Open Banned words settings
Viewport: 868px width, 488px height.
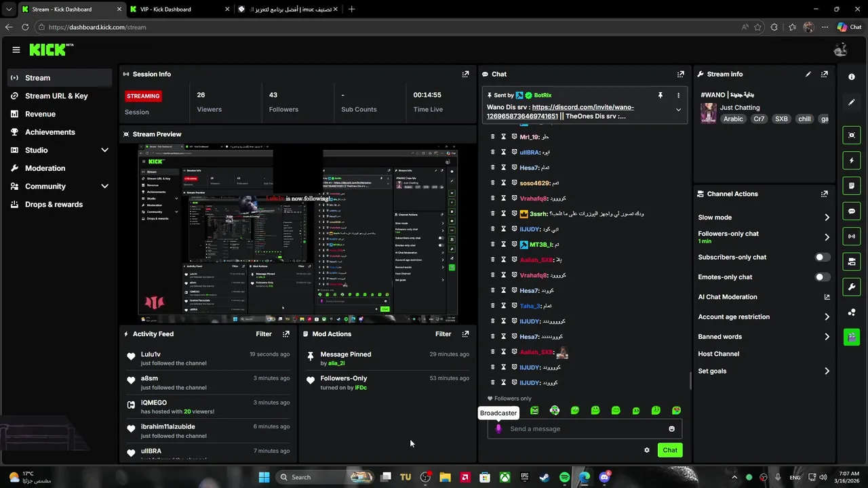click(764, 337)
